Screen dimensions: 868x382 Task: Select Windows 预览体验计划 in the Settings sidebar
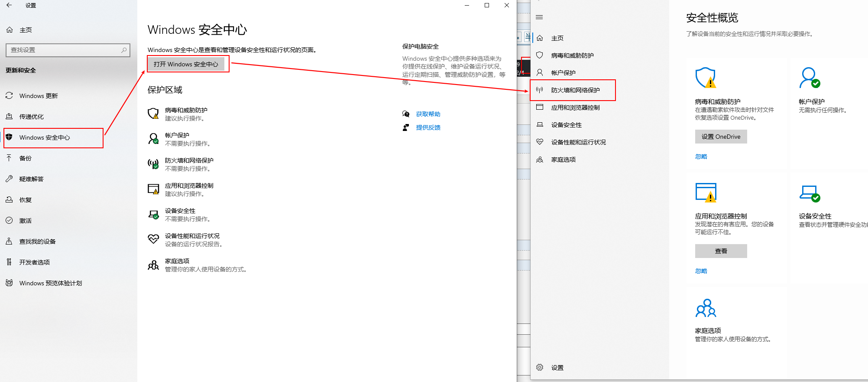tap(51, 283)
